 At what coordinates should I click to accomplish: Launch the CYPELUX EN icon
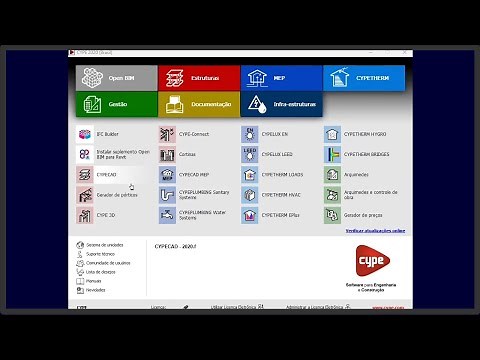point(250,134)
